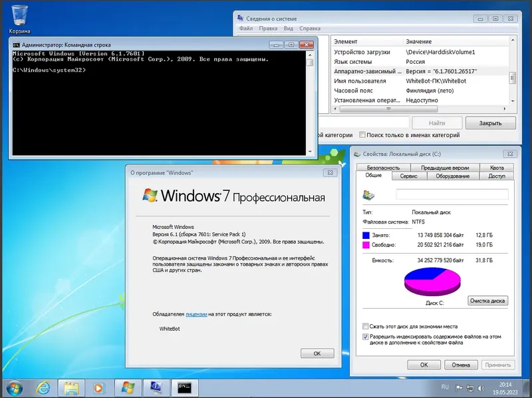Click the Command Prompt scrollbar down arrow
The width and height of the screenshot is (532, 398).
pos(310,152)
